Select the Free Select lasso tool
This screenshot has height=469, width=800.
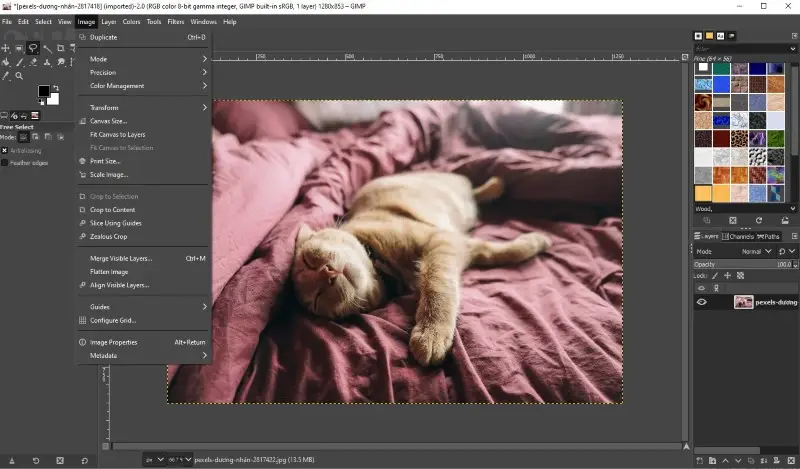(x=33, y=47)
